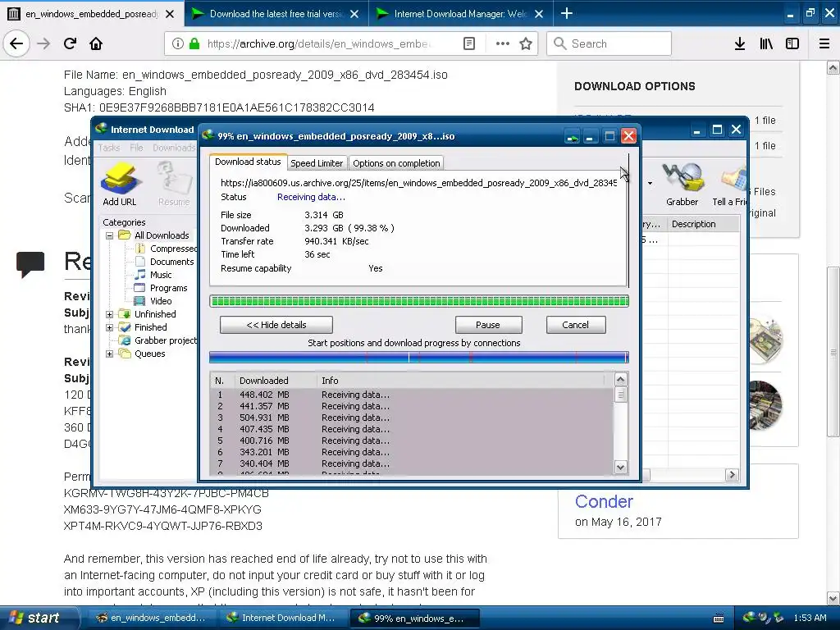This screenshot has height=630, width=840.
Task: Open the page actions three-dots menu
Action: pos(503,44)
